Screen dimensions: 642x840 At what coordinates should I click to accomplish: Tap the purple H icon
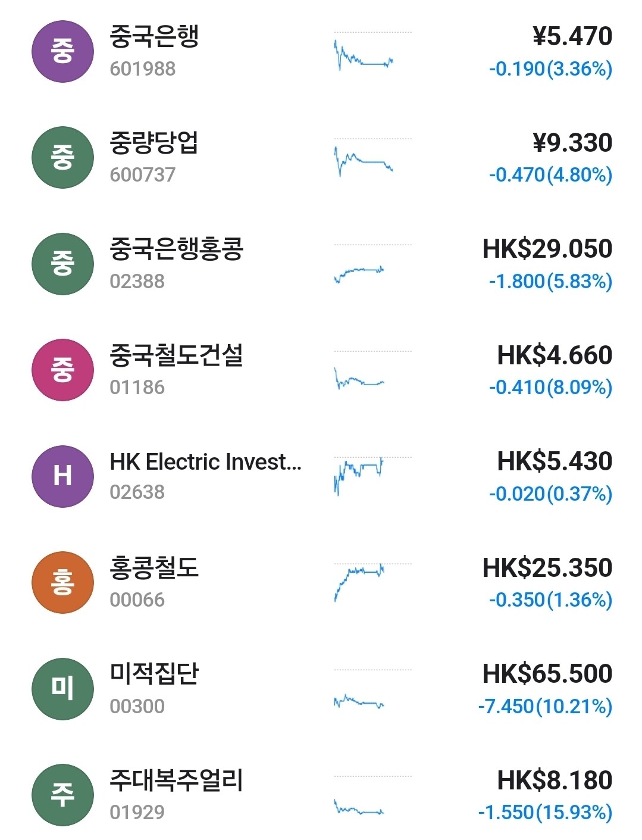click(x=62, y=476)
